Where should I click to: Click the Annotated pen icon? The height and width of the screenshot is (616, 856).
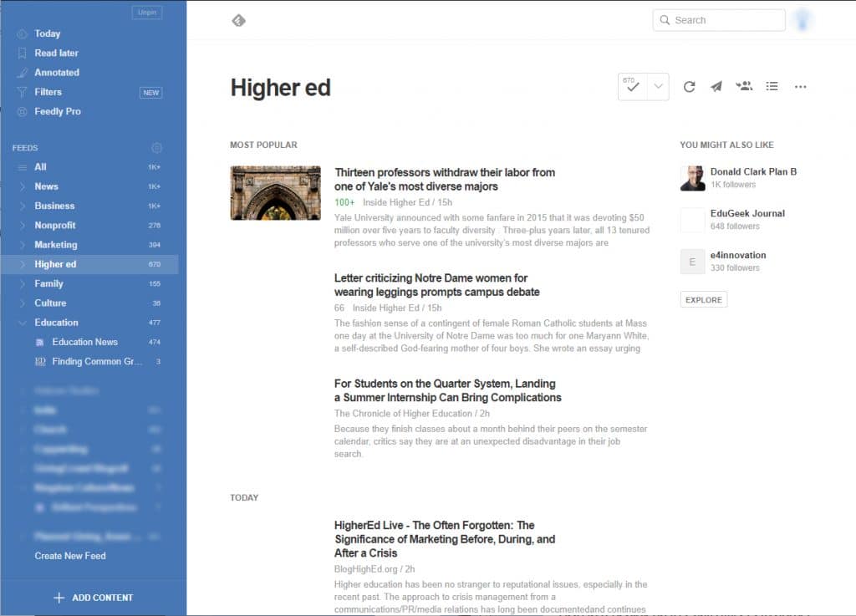tap(22, 73)
